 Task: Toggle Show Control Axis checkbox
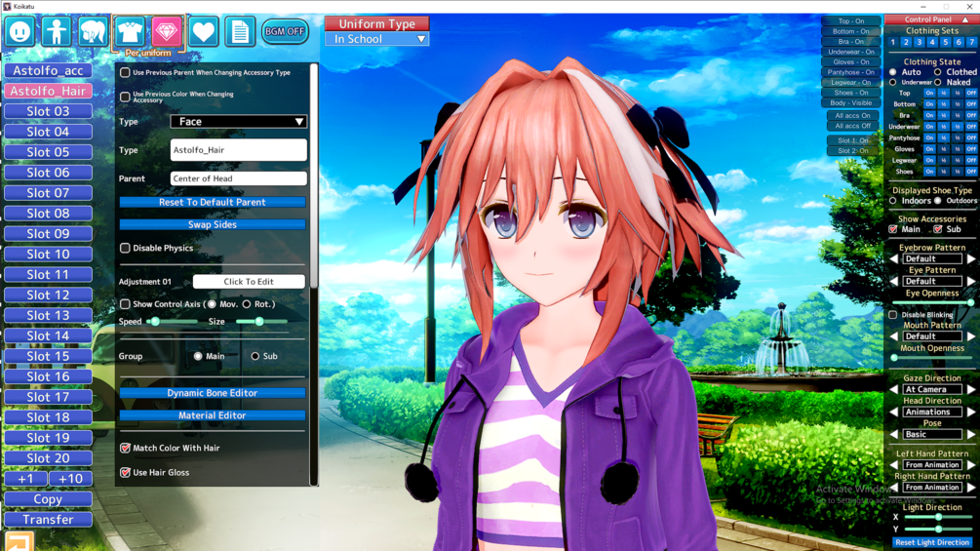pos(125,304)
